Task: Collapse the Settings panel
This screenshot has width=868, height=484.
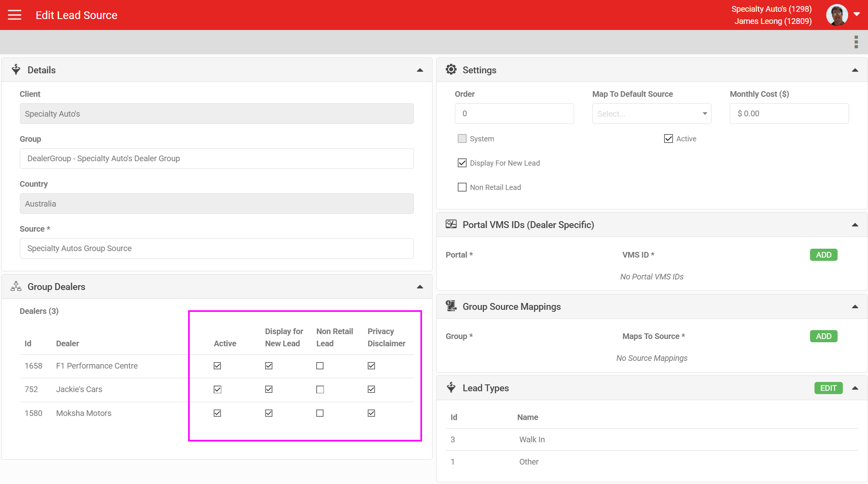Action: [855, 70]
